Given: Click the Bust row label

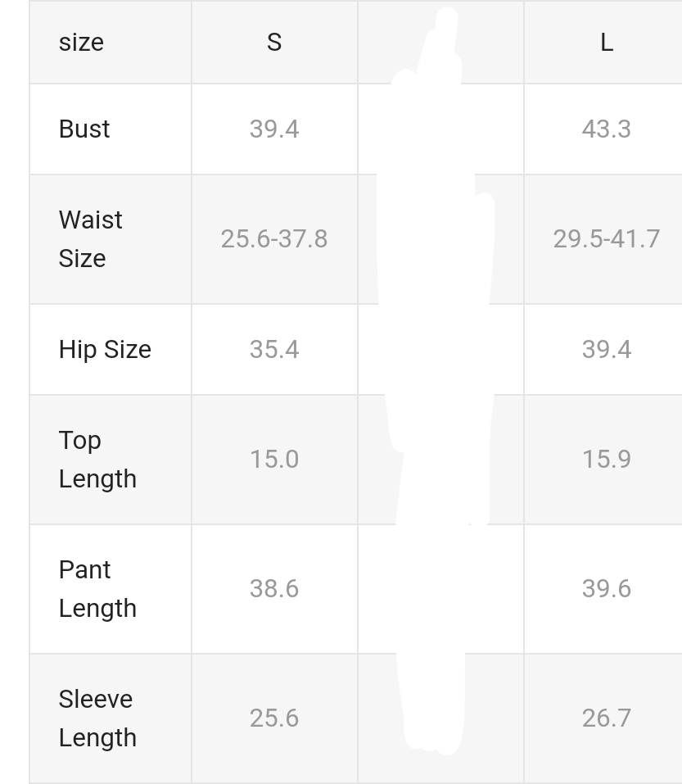Looking at the screenshot, I should coord(84,129).
